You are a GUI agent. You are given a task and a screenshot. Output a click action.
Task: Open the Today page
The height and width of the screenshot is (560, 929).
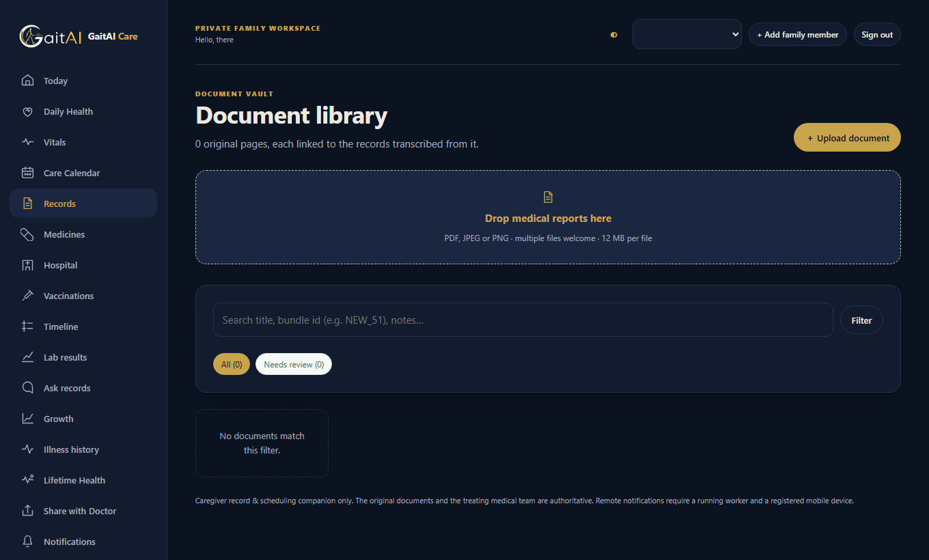tap(83, 81)
